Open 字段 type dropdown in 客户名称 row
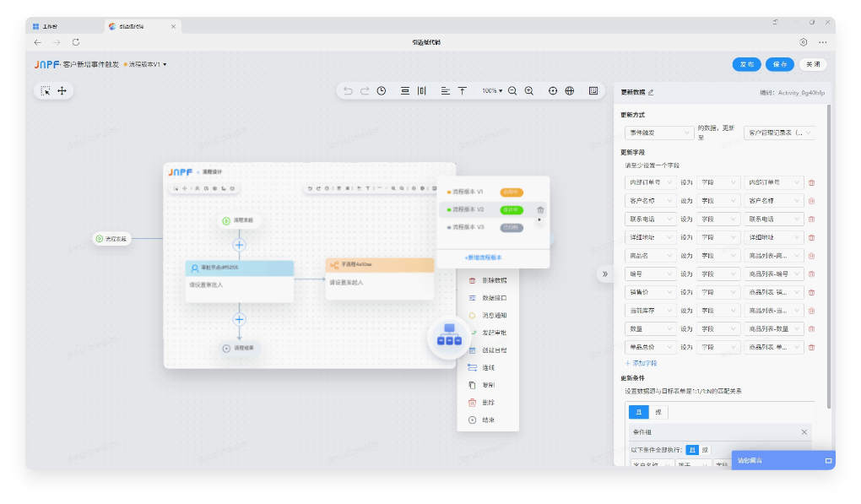This screenshot has height=504, width=861. (719, 201)
